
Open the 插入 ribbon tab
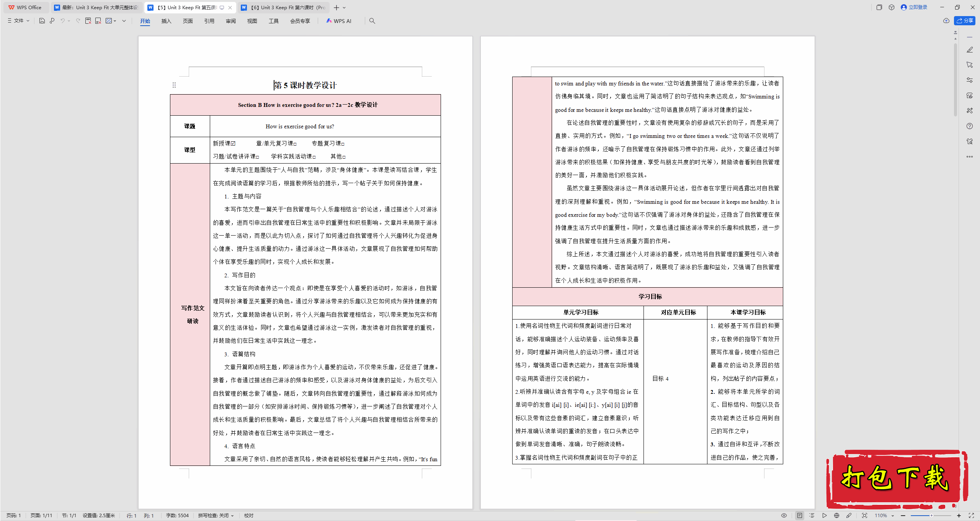pyautogui.click(x=166, y=21)
